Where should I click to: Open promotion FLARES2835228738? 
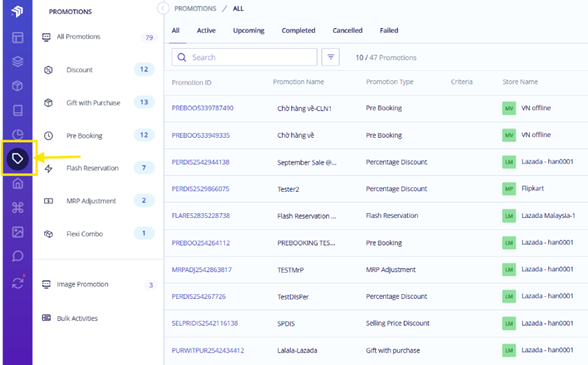click(201, 216)
